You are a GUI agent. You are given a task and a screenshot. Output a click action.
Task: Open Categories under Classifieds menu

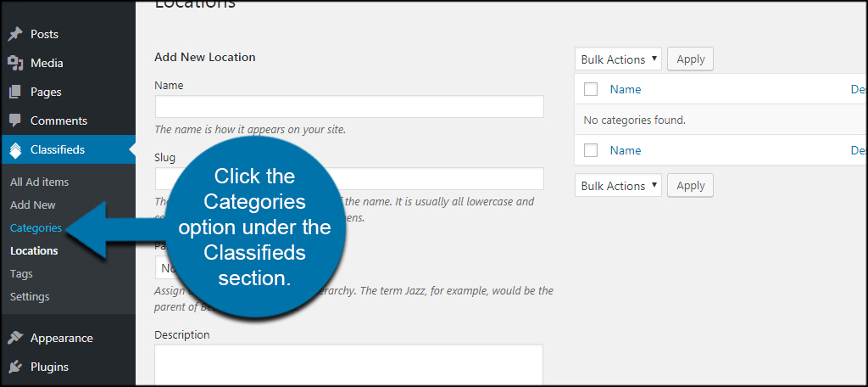coord(36,228)
